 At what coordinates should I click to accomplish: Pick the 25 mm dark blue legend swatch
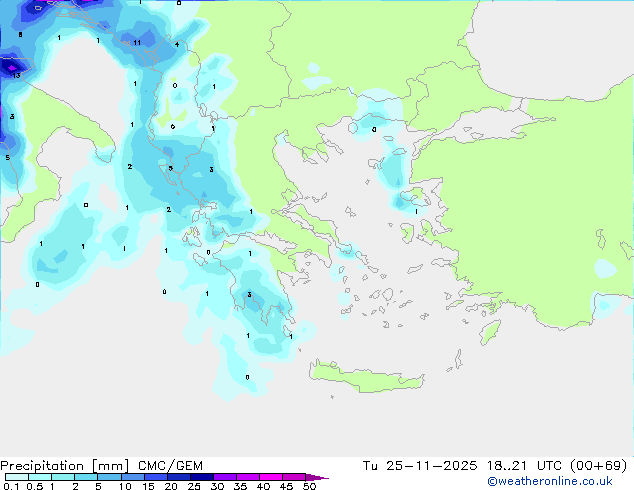(201, 477)
